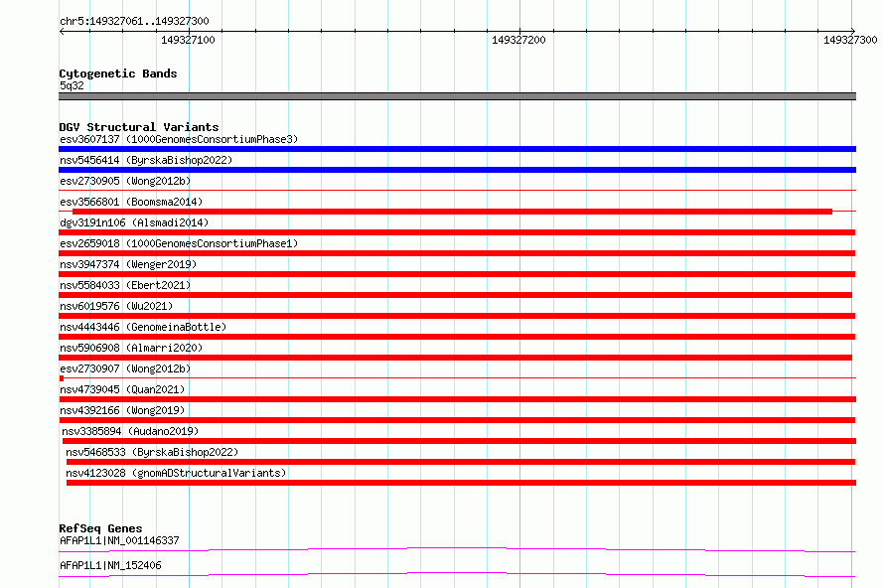Click the esv2730907 (Wong2012b) label
This screenshot has height=588, width=884.
(x=125, y=368)
